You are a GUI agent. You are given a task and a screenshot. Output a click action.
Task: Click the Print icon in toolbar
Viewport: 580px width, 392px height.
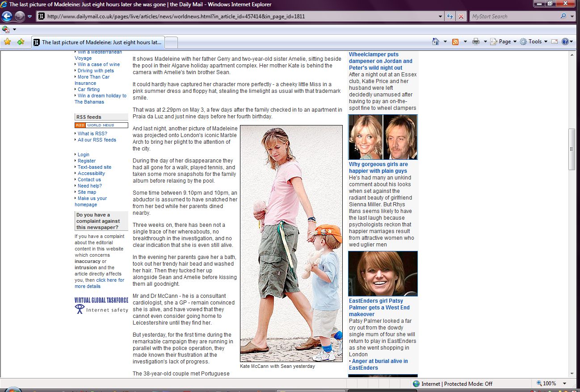click(x=476, y=42)
